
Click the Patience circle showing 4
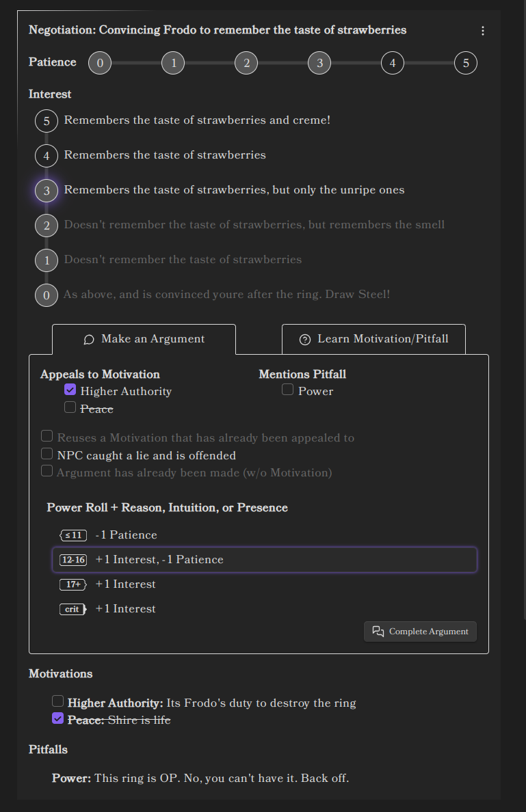392,62
